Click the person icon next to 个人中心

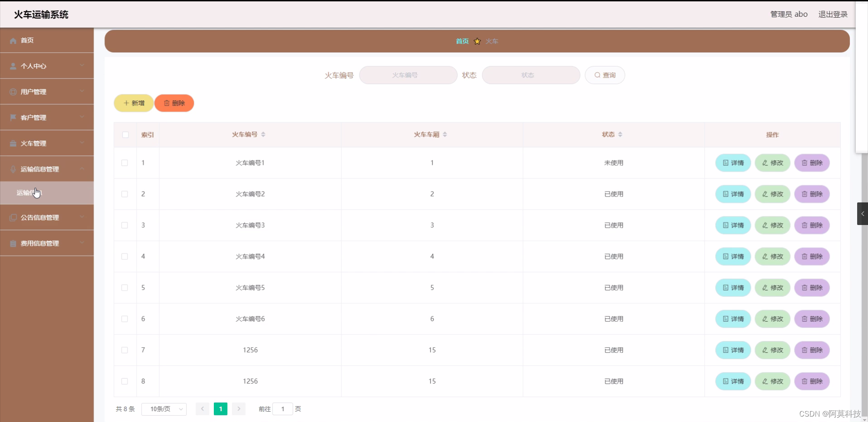[x=12, y=66]
